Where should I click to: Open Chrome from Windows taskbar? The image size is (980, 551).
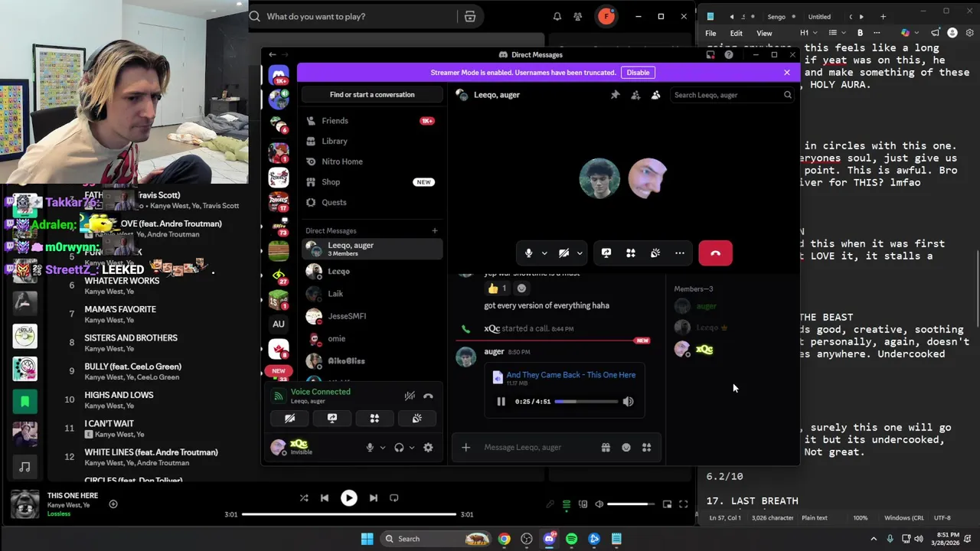(504, 539)
